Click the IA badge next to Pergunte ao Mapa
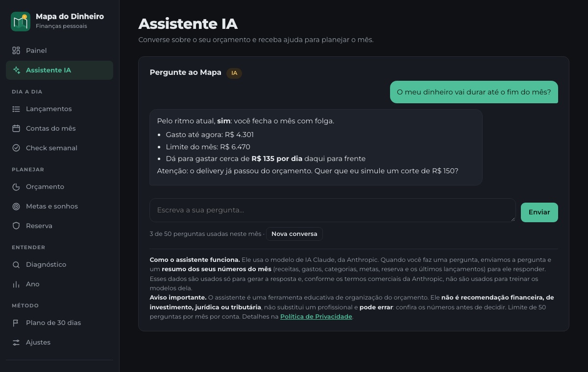Image resolution: width=588 pixels, height=372 pixels. tap(234, 73)
